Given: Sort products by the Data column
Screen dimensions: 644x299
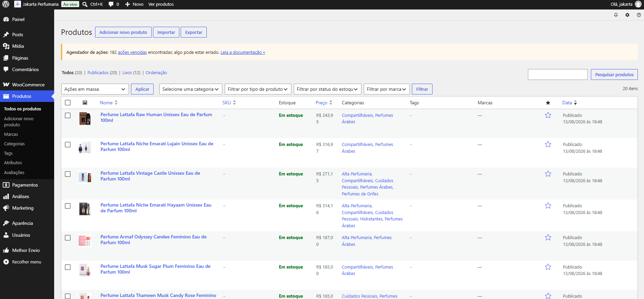Looking at the screenshot, I should pos(570,103).
